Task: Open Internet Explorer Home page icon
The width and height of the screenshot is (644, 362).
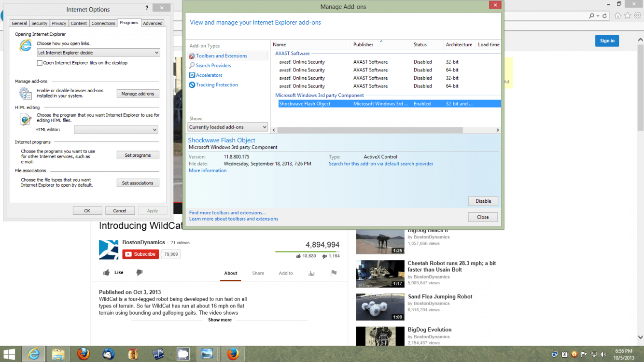Action: click(x=618, y=15)
